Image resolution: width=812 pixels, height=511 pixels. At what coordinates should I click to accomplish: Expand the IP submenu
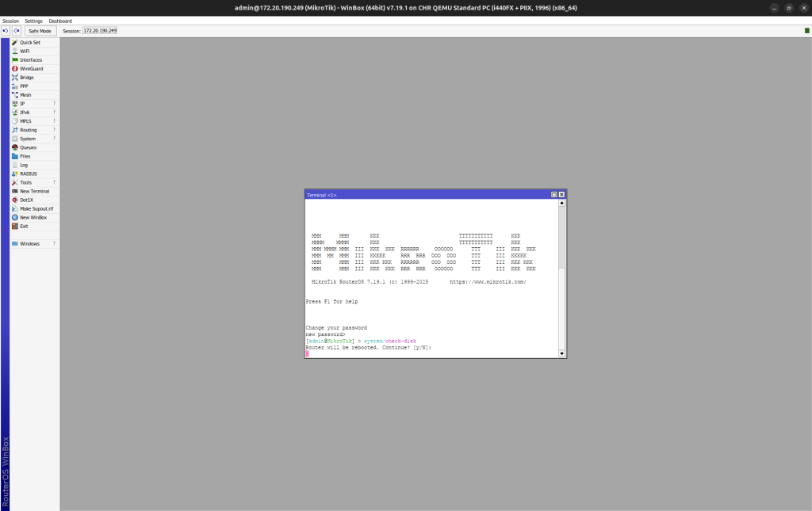[34, 104]
